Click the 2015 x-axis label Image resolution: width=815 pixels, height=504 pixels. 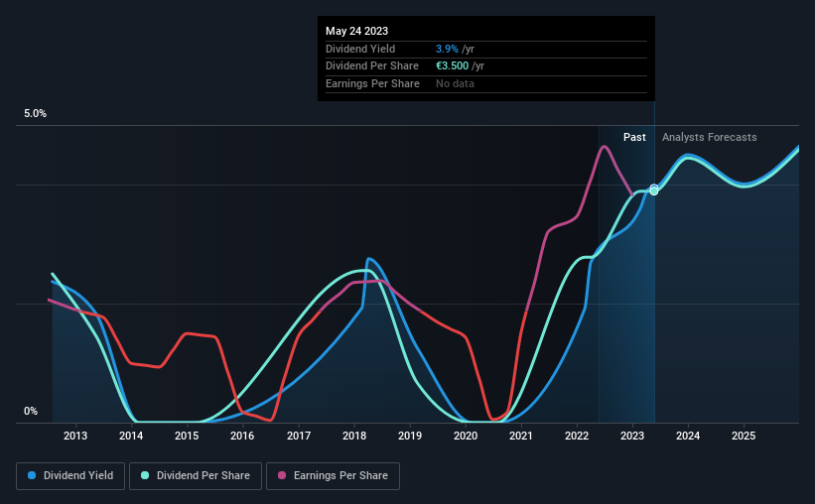(x=187, y=436)
